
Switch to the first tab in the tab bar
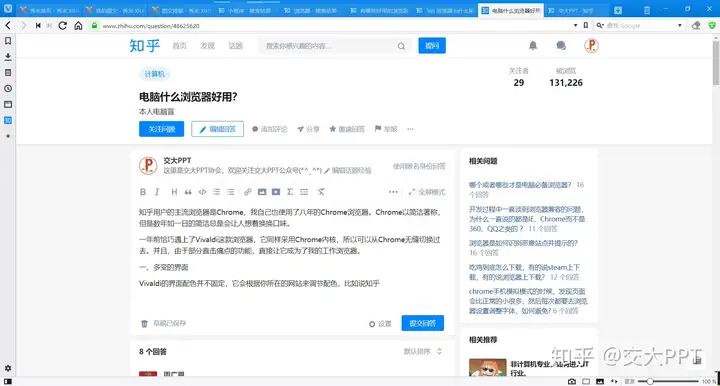point(50,10)
